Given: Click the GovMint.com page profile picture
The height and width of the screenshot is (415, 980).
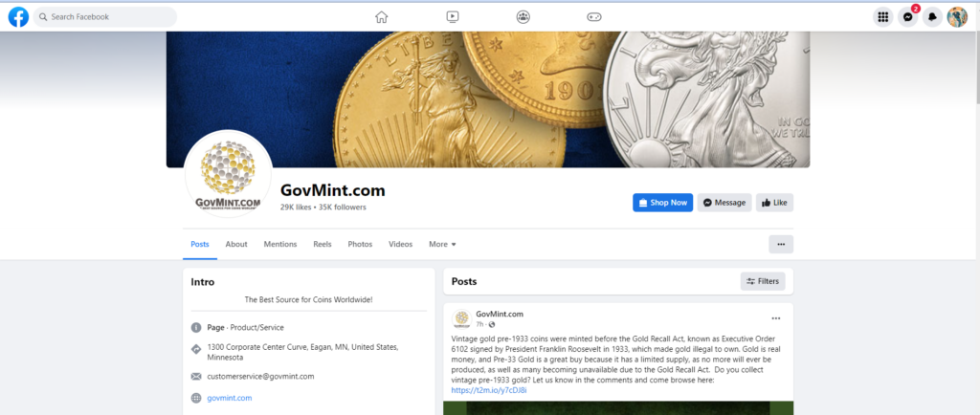Looking at the screenshot, I should point(228,174).
